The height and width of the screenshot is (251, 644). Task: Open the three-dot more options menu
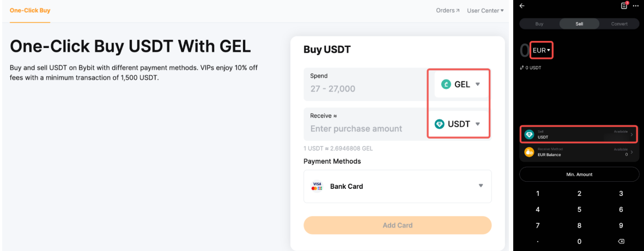[636, 5]
